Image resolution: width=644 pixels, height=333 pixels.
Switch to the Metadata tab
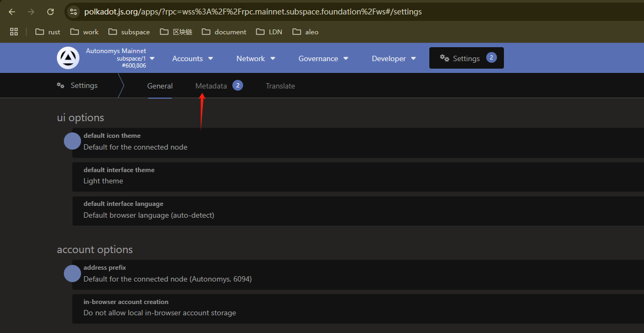coord(211,86)
